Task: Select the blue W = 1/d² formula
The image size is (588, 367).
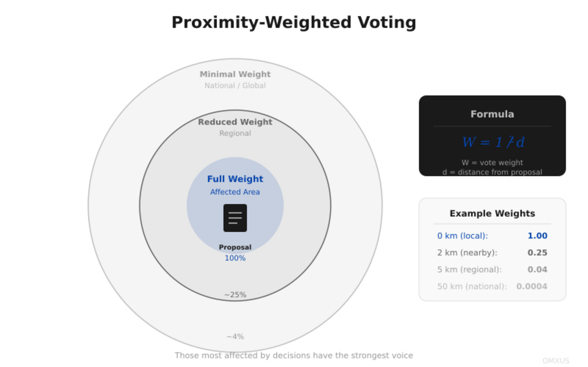Action: [493, 142]
